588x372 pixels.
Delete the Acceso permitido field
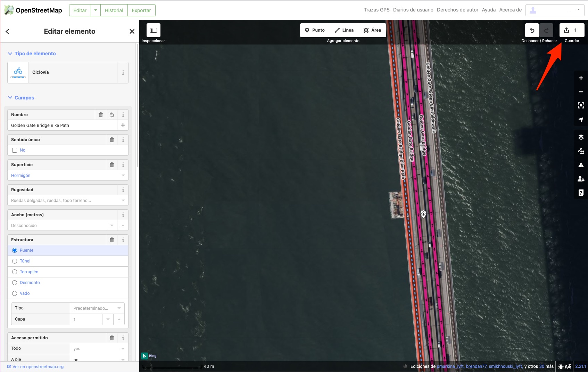click(112, 338)
